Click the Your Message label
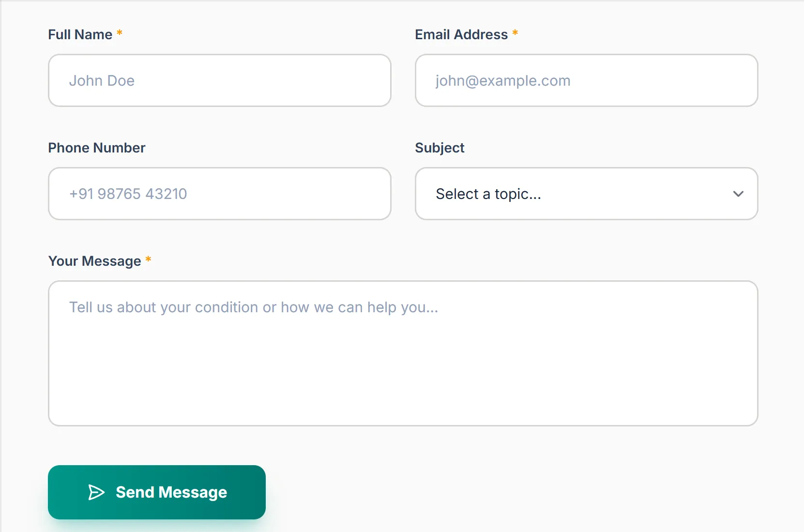Viewport: 804px width, 532px height. pos(95,261)
